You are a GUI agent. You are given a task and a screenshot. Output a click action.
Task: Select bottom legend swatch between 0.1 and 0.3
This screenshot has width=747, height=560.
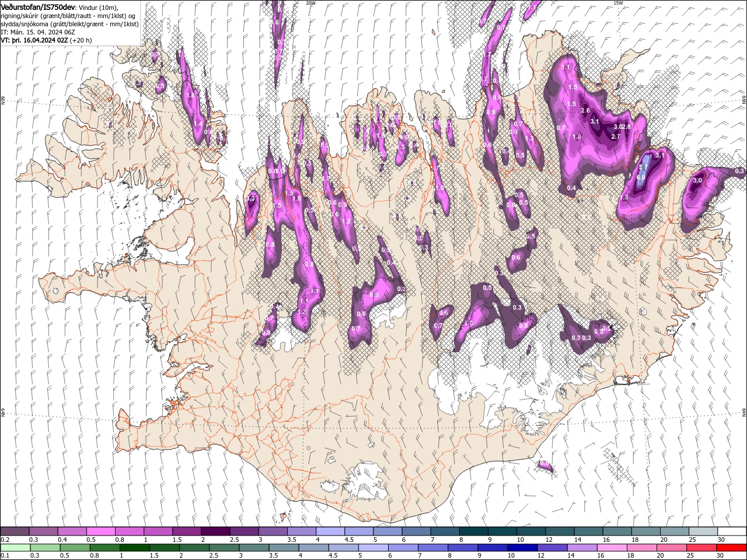click(x=15, y=548)
